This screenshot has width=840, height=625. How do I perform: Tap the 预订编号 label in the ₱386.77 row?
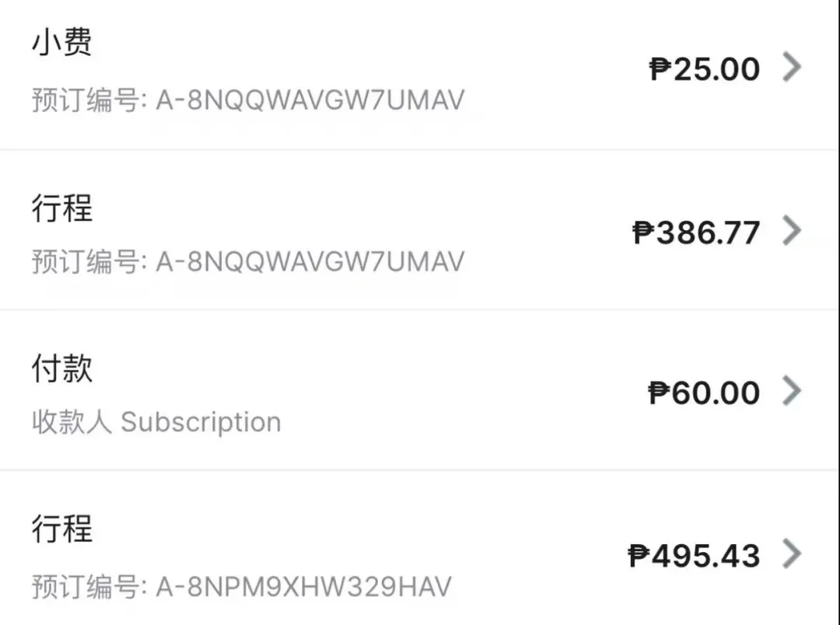[x=87, y=261]
